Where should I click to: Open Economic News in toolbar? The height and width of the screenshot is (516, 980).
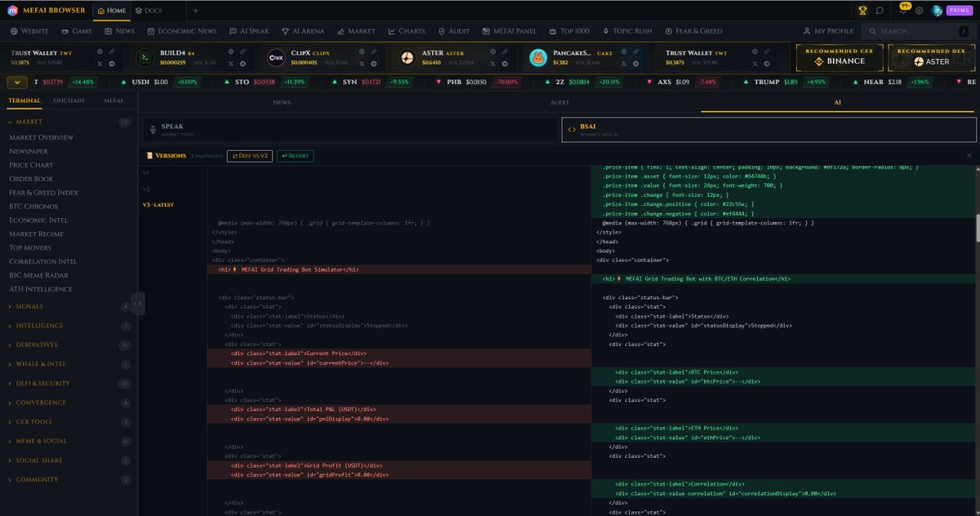point(181,31)
